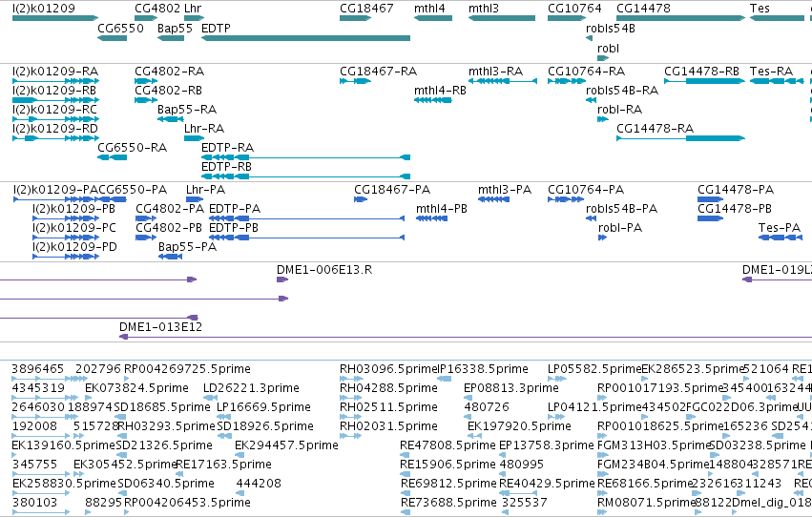
Task: Click the robls54B-RA transcript
Action: (622, 90)
